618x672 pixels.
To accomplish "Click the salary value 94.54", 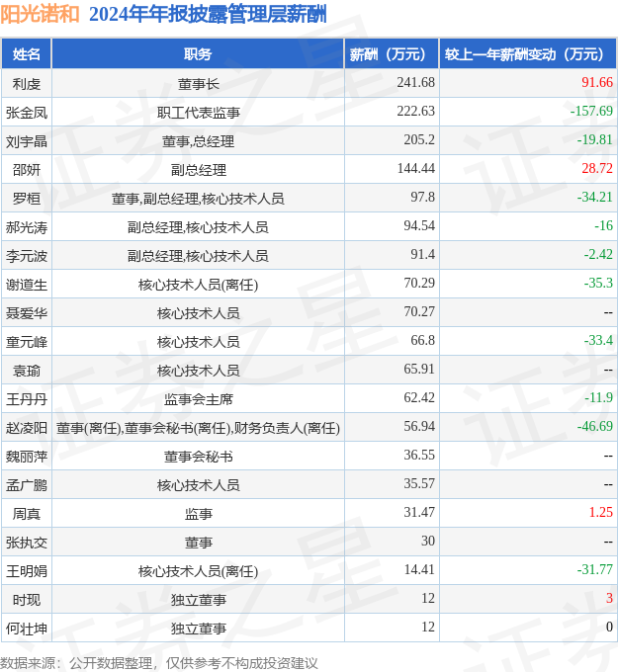I will pyautogui.click(x=419, y=226).
